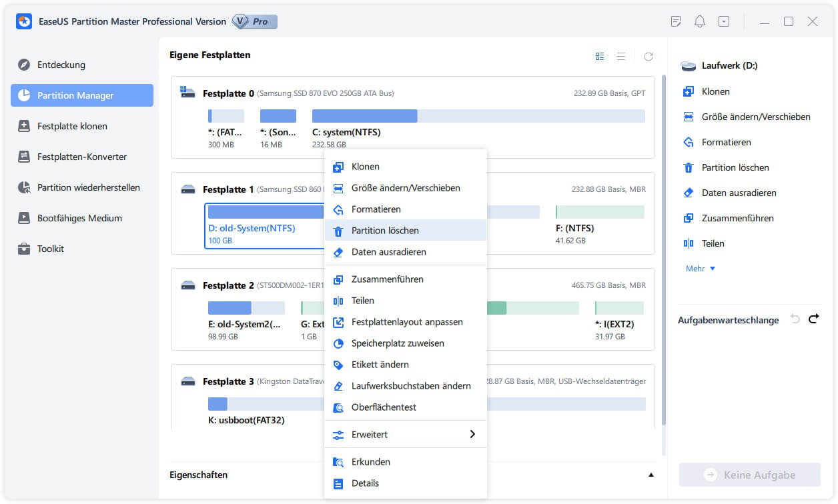838x504 pixels.
Task: Open the title bar dropdown box icon
Action: click(x=724, y=21)
